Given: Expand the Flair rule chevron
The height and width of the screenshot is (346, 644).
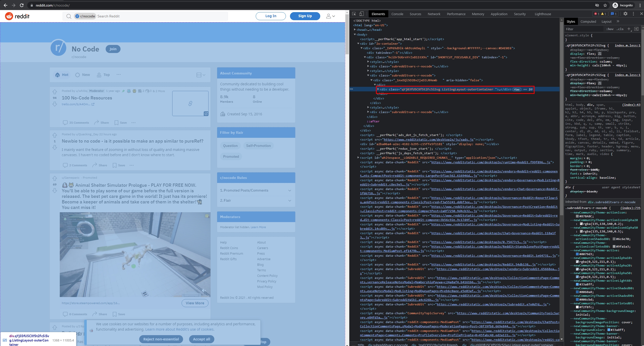Looking at the screenshot, I should [290, 200].
